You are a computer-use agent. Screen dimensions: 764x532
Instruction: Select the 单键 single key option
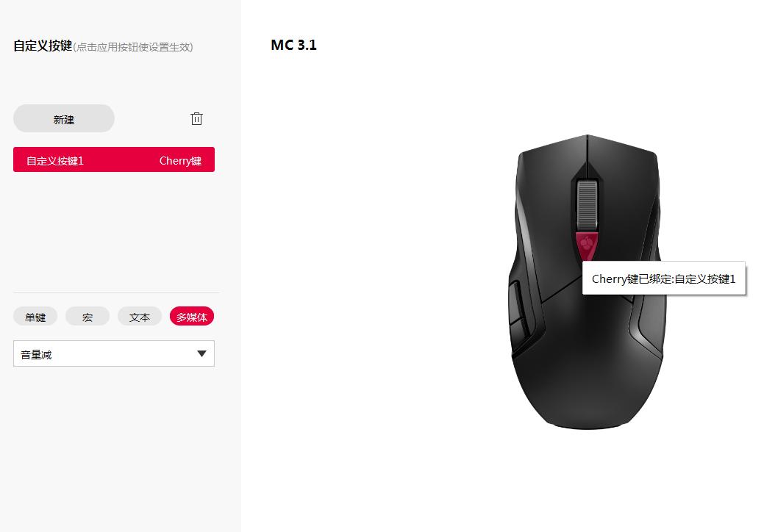click(35, 317)
